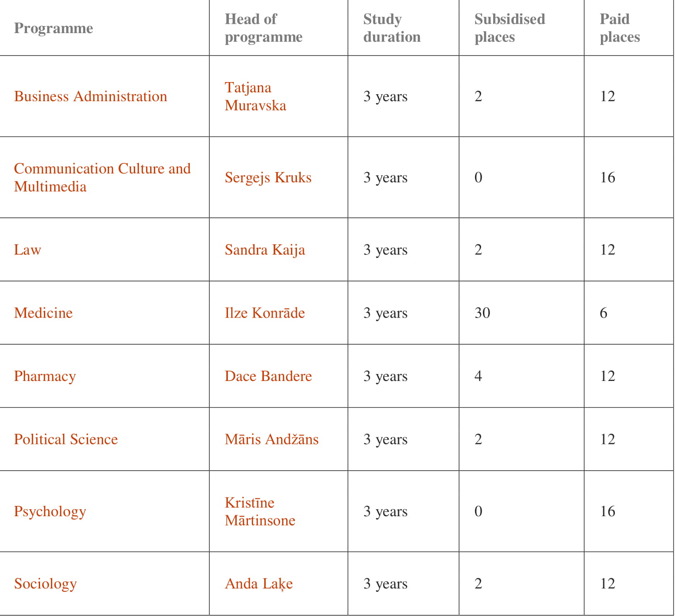This screenshot has height=616, width=675.
Task: Select the Pharmacy programme link
Action: (x=45, y=376)
